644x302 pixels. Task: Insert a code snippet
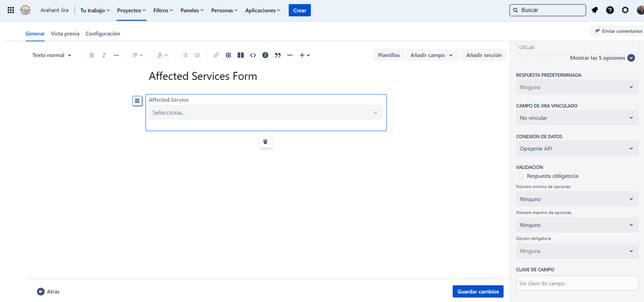tap(253, 55)
